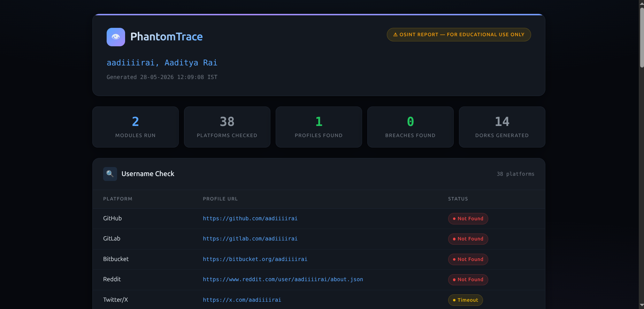The height and width of the screenshot is (309, 644).
Task: Click the PhantomTrace title text
Action: (x=167, y=37)
